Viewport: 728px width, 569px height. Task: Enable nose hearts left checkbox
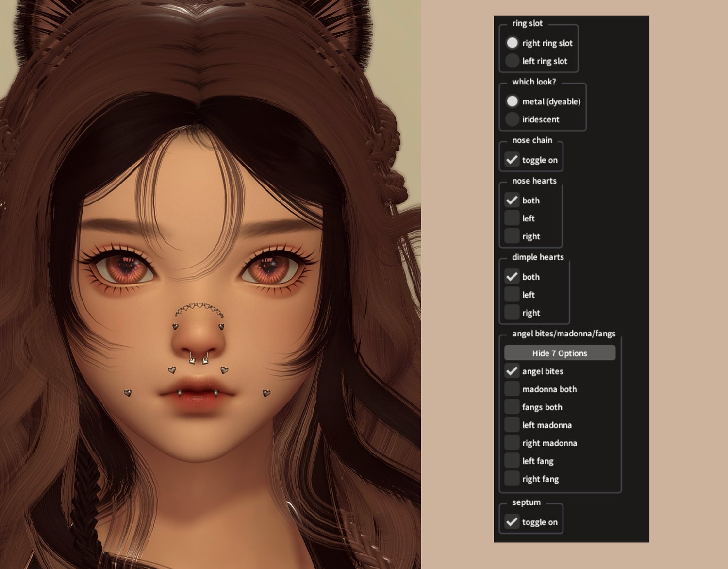pyautogui.click(x=512, y=218)
